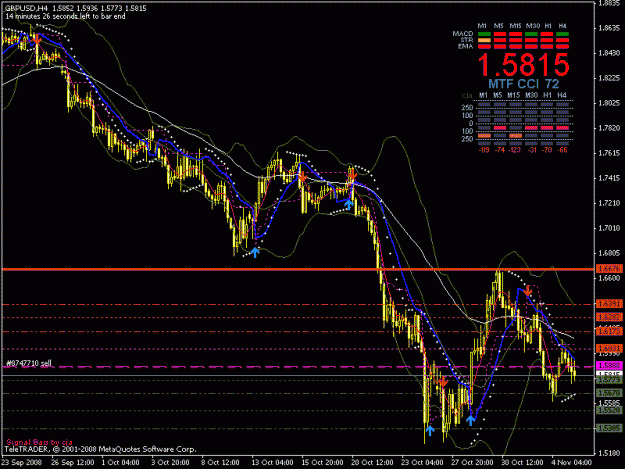Viewport: 625px width, 469px height.
Task: Click the 'Signal Bars by cja' label
Action: (x=39, y=442)
